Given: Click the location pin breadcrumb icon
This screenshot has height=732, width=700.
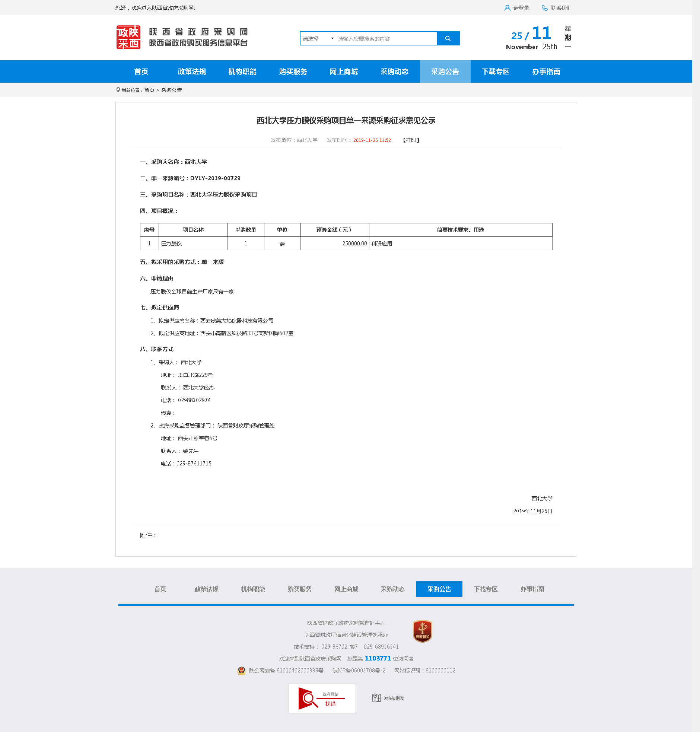Looking at the screenshot, I should click(x=118, y=90).
